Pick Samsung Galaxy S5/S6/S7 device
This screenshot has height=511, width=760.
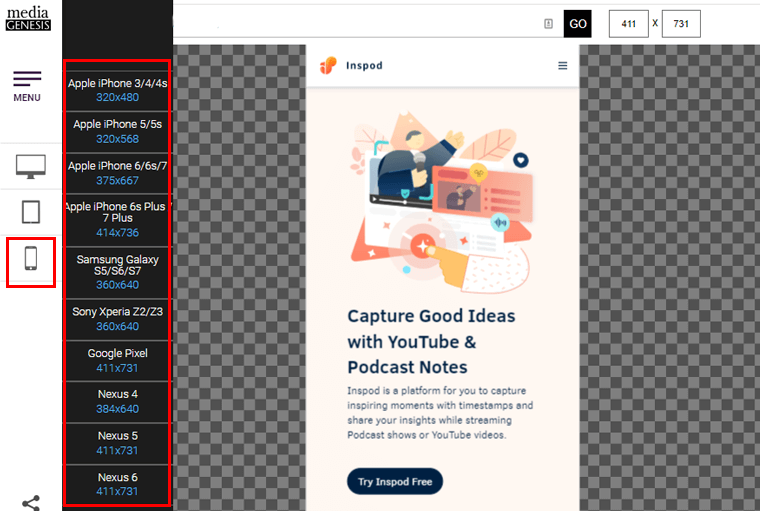pos(117,272)
